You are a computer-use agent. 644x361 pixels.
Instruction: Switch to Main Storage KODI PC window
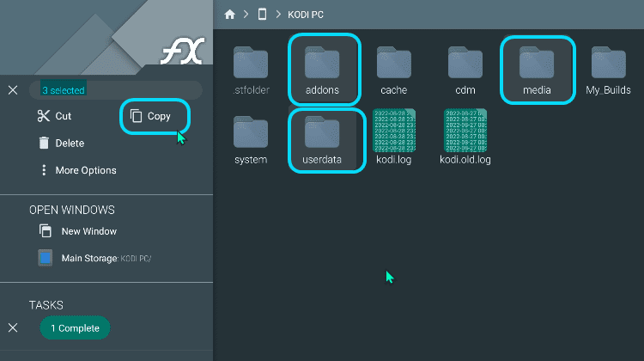[94, 258]
